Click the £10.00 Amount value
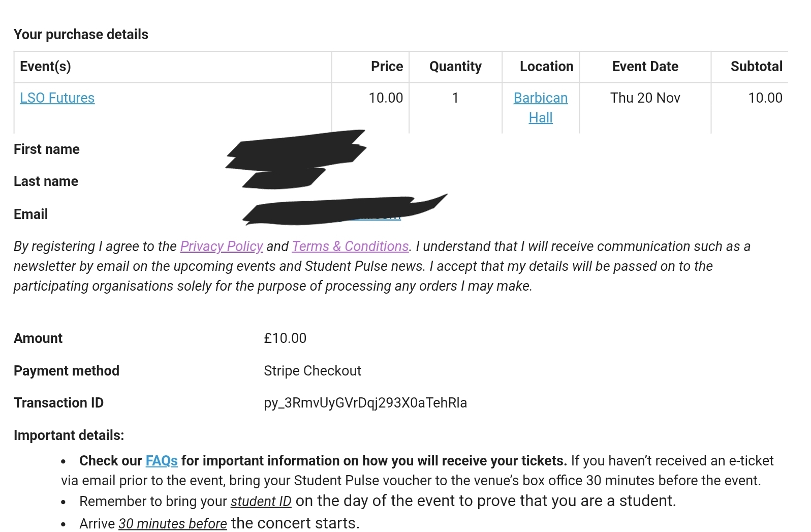Image resolution: width=811 pixels, height=532 pixels. [x=285, y=338]
